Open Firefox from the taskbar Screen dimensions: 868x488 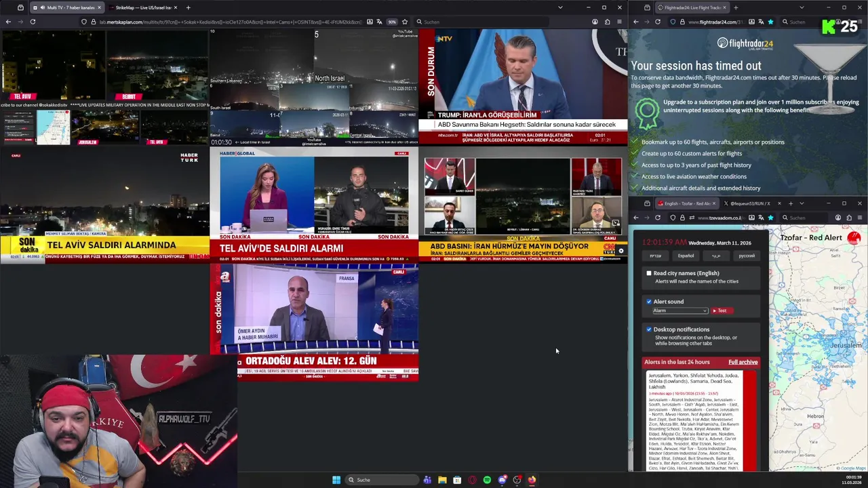[532, 480]
